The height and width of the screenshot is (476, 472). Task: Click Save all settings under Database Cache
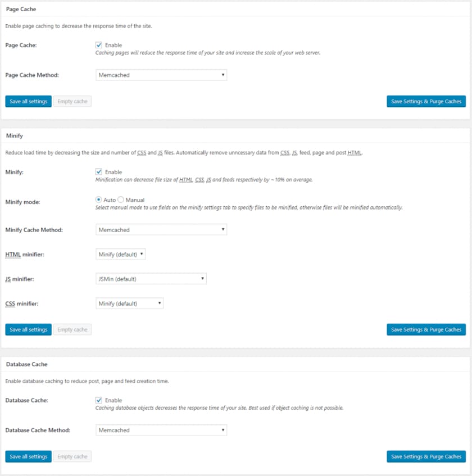point(28,457)
